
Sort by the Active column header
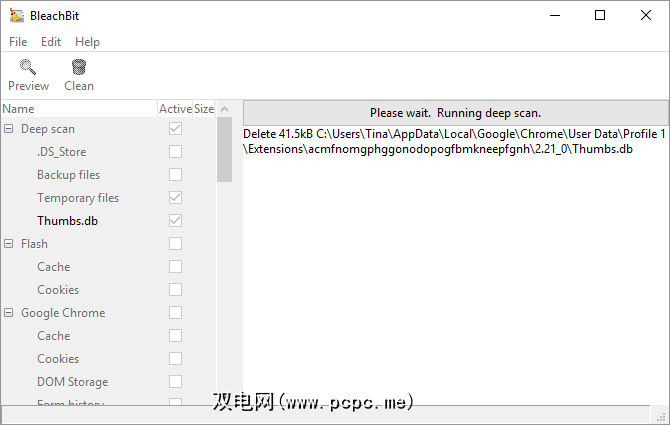[174, 109]
